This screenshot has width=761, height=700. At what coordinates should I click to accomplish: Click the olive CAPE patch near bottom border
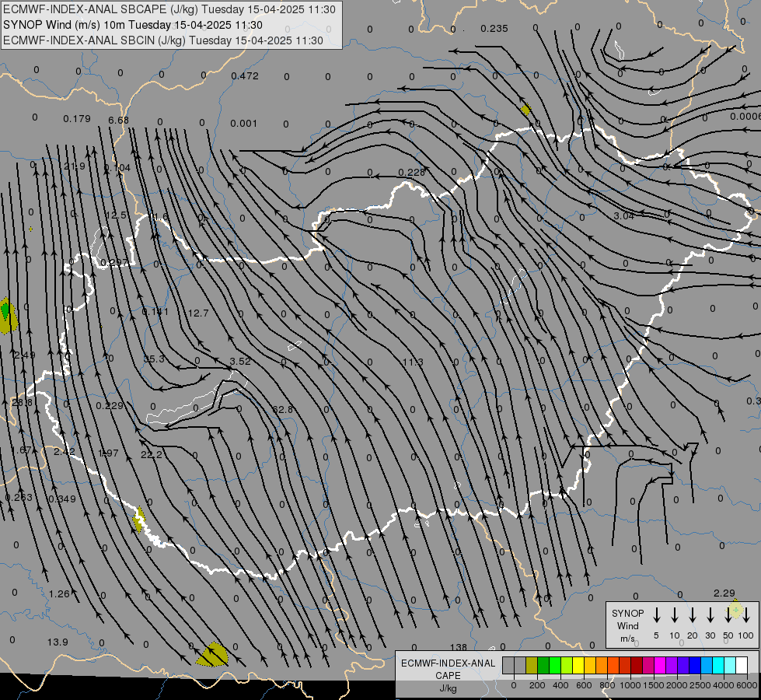click(212, 654)
